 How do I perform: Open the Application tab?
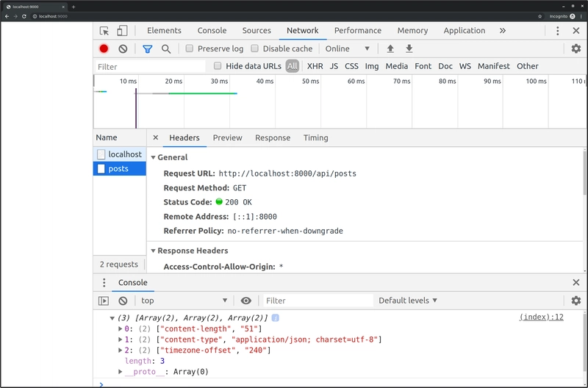(x=465, y=31)
